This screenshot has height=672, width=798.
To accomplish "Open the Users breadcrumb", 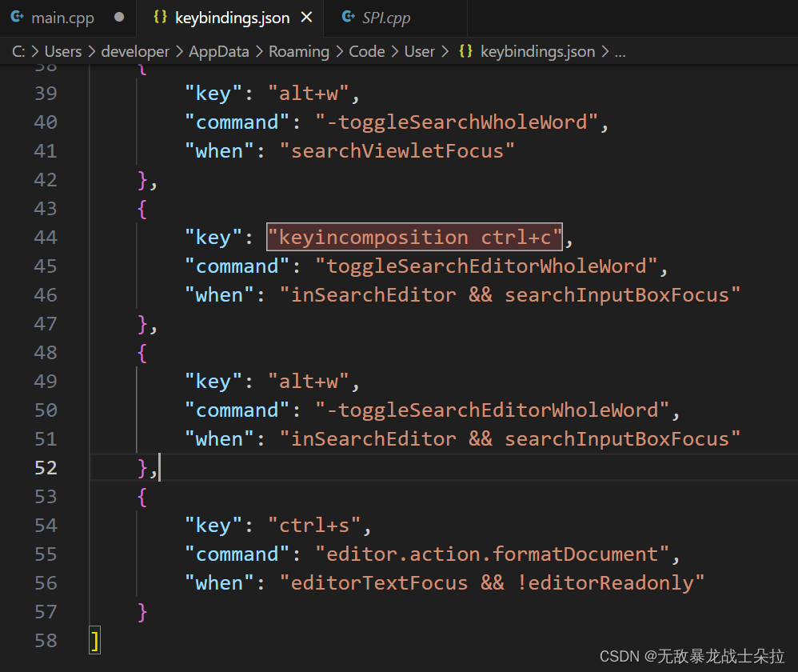I will point(63,51).
